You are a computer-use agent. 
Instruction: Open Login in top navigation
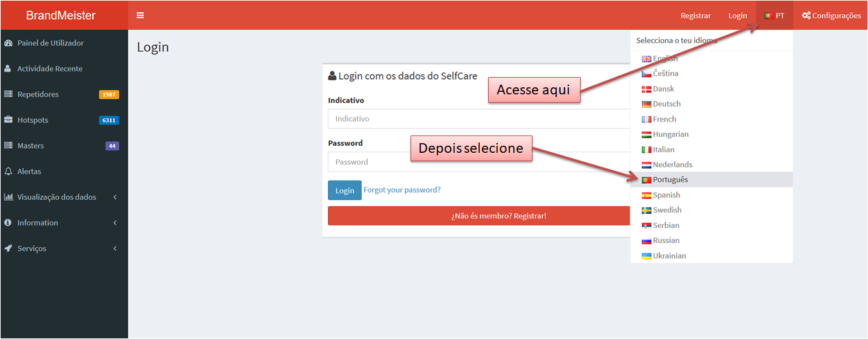tap(738, 15)
